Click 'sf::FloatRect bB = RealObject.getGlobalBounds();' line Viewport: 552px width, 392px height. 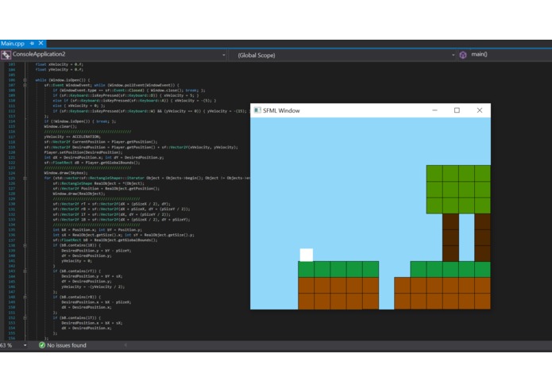pyautogui.click(x=105, y=240)
